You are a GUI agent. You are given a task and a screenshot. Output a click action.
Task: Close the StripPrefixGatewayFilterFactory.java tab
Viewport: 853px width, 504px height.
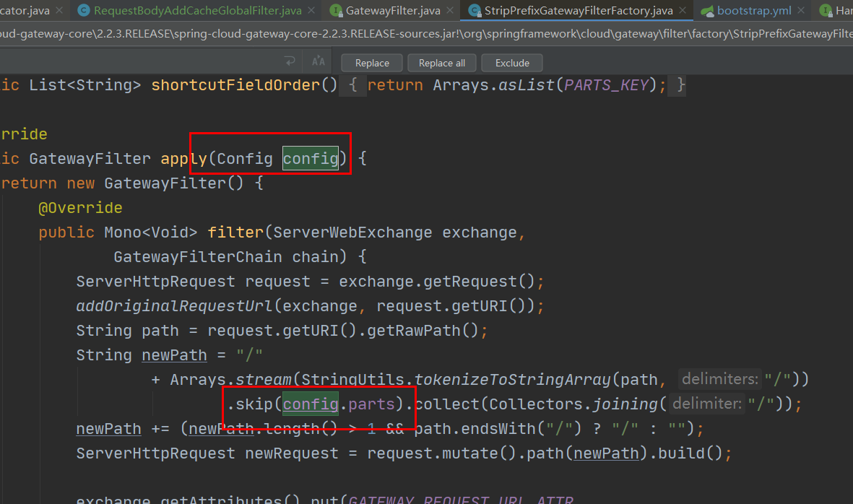[x=682, y=10]
